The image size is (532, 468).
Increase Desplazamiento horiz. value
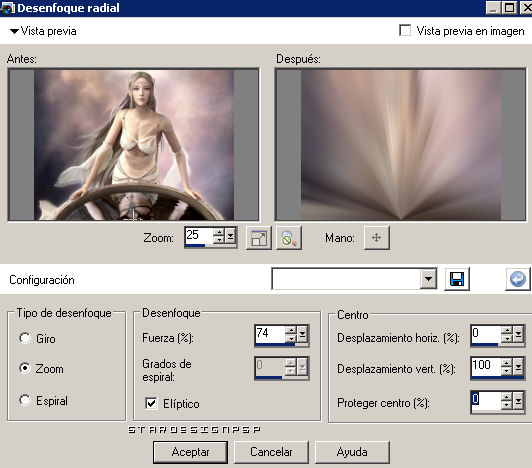coord(507,330)
